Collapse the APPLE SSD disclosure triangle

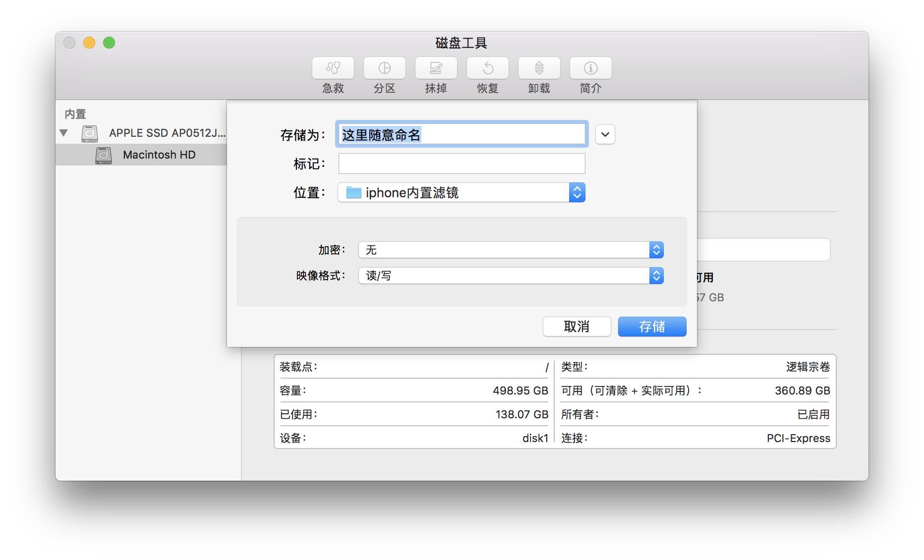[x=64, y=133]
